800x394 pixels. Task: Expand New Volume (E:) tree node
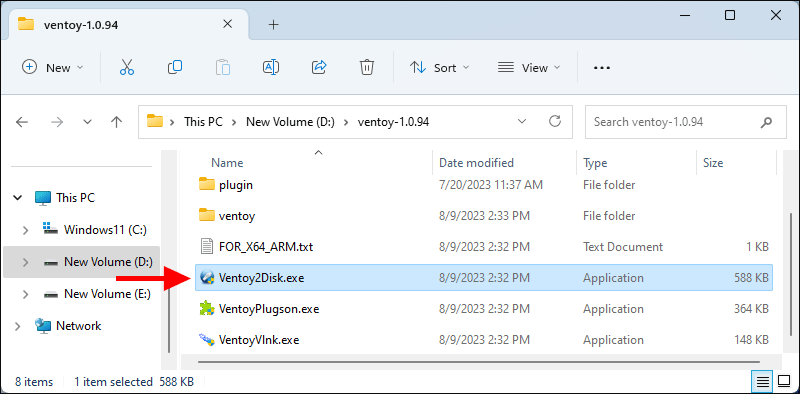(x=26, y=294)
